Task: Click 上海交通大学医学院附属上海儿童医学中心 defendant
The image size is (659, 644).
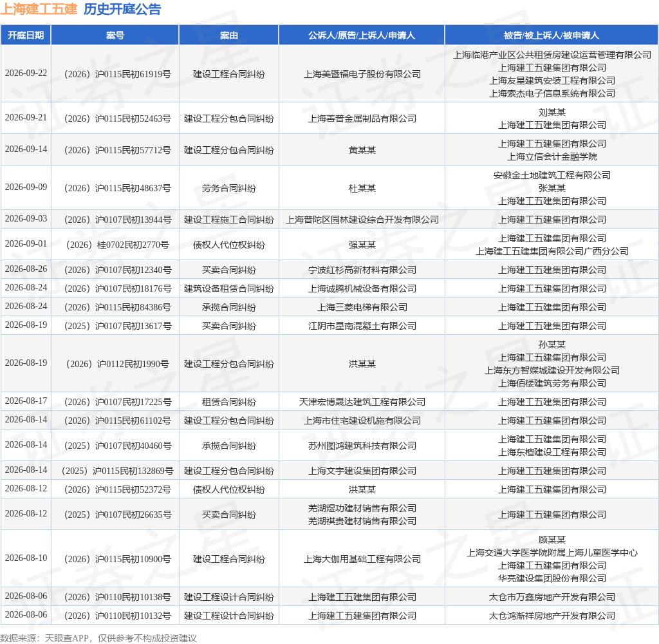Action: pos(552,553)
